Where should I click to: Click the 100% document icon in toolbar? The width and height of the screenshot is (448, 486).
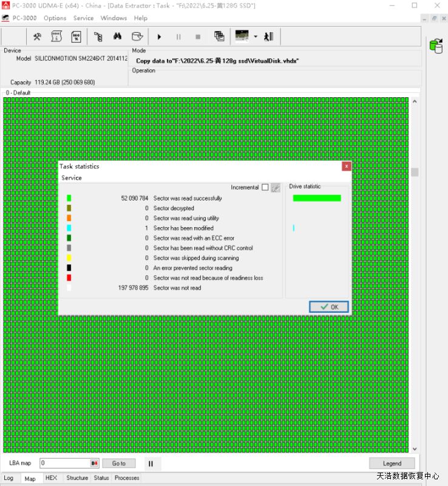click(76, 36)
